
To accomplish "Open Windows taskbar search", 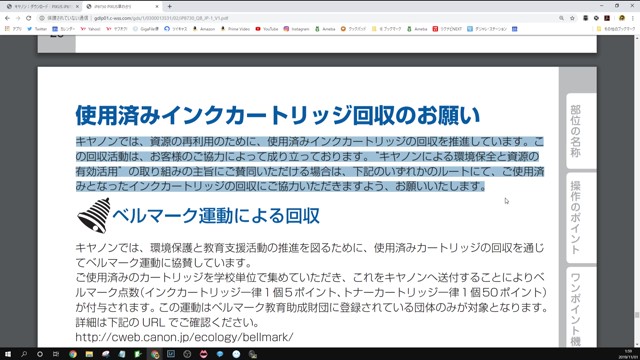I will tap(24, 354).
